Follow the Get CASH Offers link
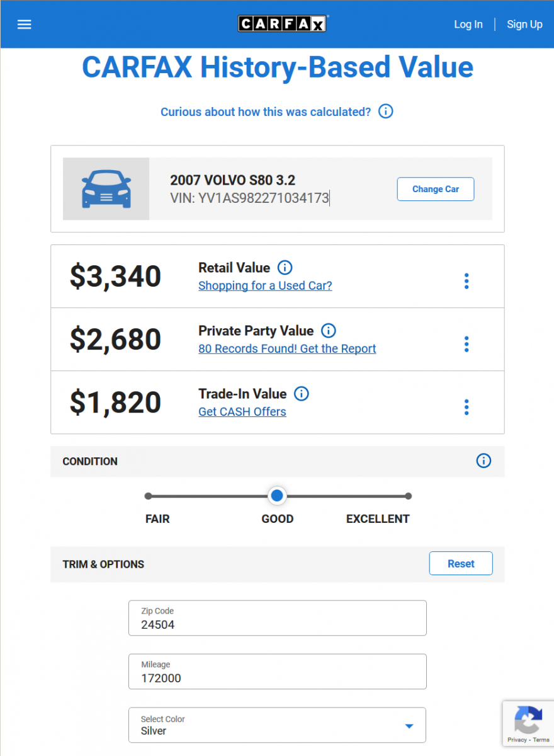Viewport: 554px width, 756px height. pyautogui.click(x=242, y=411)
